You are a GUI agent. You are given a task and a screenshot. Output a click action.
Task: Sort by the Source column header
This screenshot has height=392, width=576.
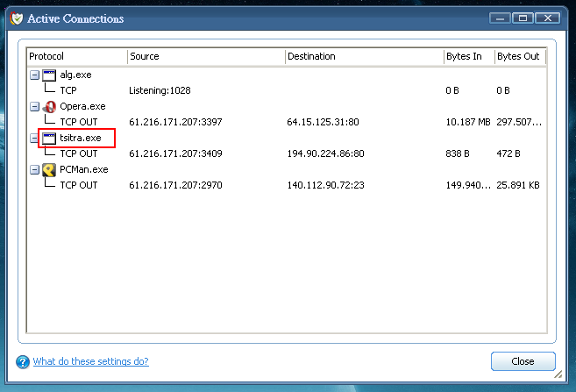point(205,56)
